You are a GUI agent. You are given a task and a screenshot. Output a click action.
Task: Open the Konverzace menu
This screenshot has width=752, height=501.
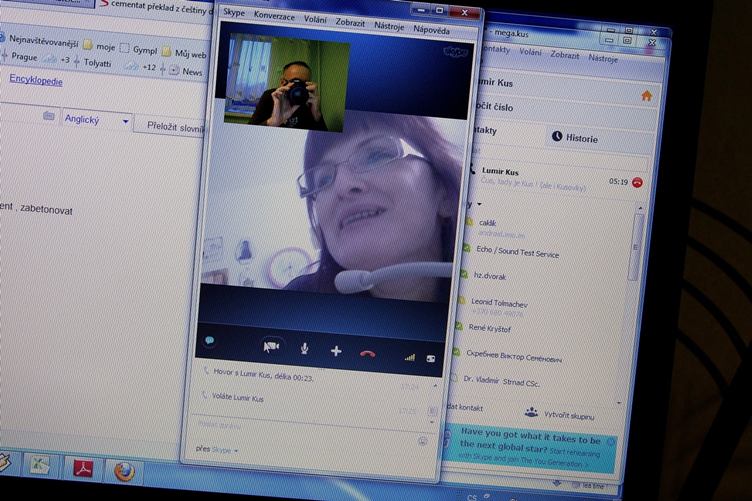pos(274,15)
